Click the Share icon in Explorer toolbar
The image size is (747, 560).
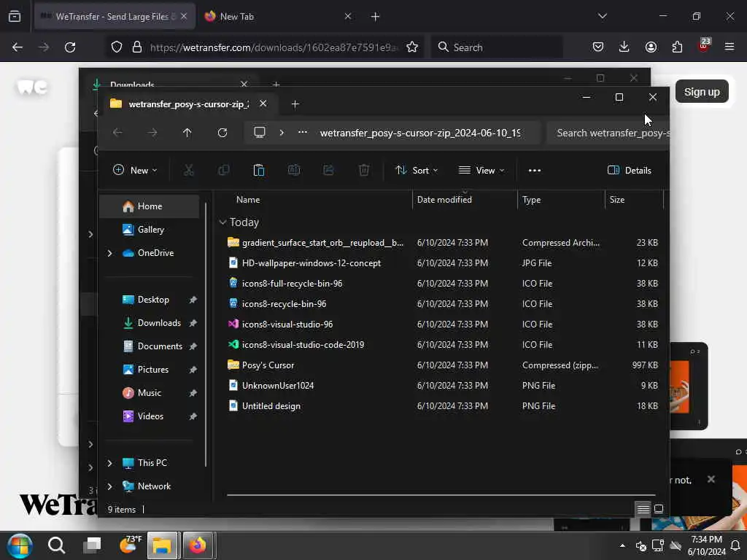tap(329, 170)
